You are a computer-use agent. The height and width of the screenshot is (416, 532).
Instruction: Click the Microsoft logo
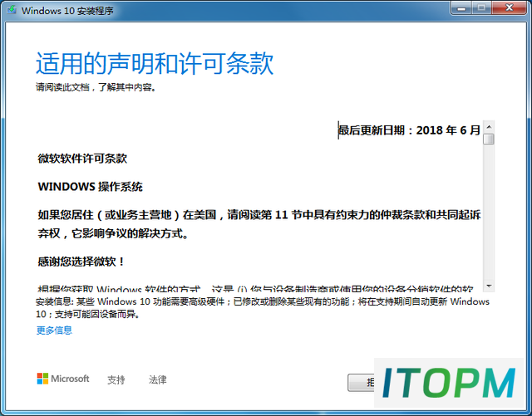point(63,379)
